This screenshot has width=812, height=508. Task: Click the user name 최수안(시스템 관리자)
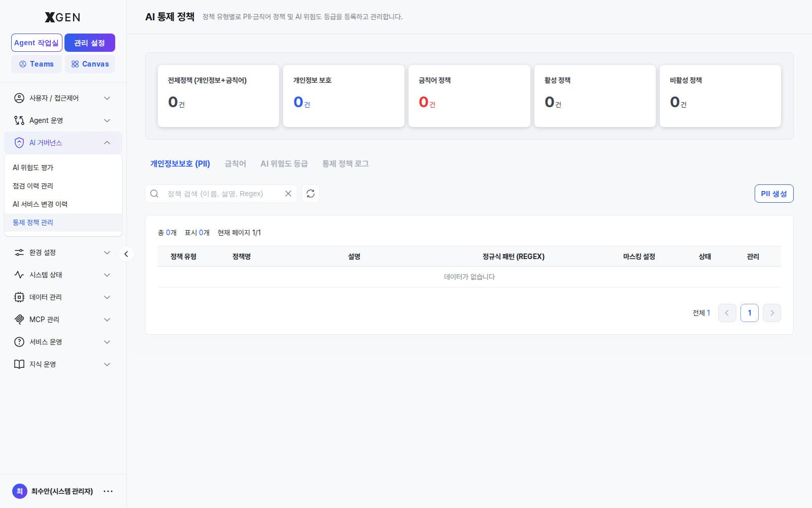(62, 491)
